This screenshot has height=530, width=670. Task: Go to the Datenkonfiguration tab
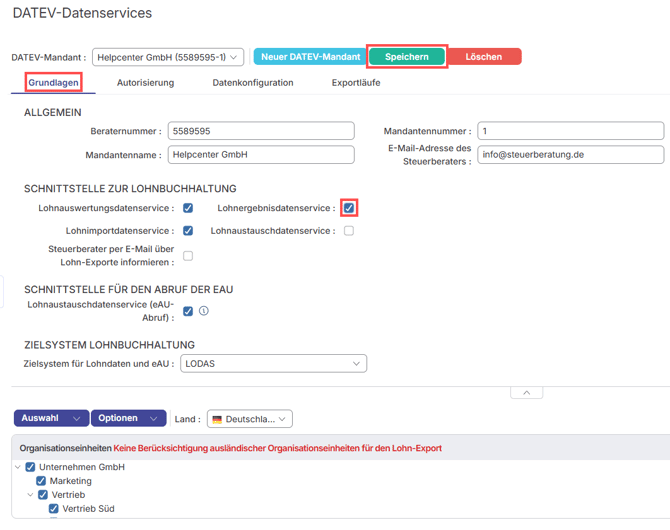pos(252,83)
